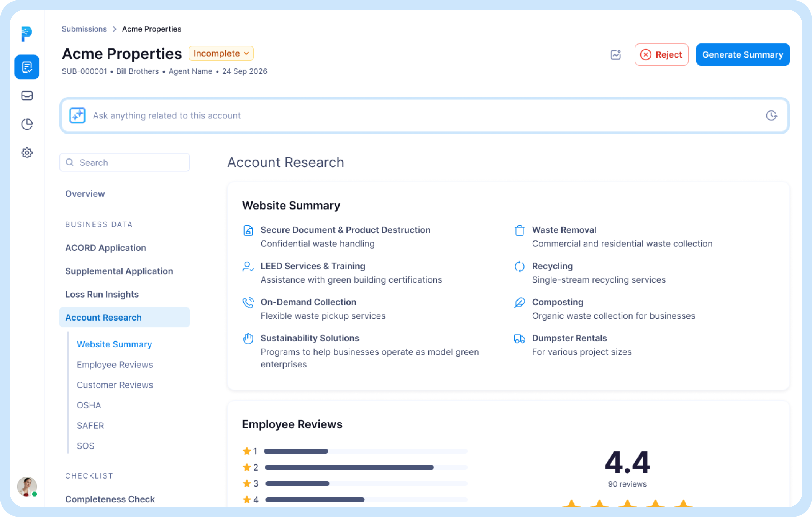Jump to the OSHA subsection
The width and height of the screenshot is (812, 517).
[x=89, y=405]
